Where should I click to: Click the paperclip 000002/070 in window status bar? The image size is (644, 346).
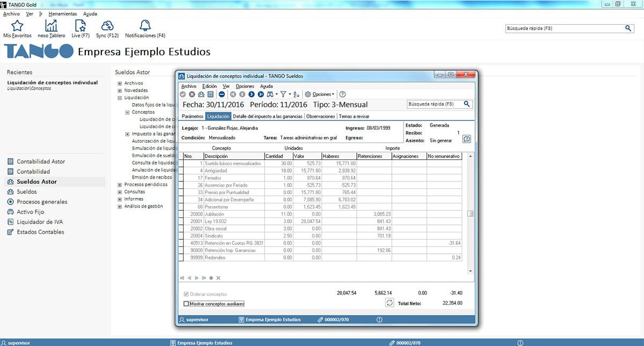(333, 320)
